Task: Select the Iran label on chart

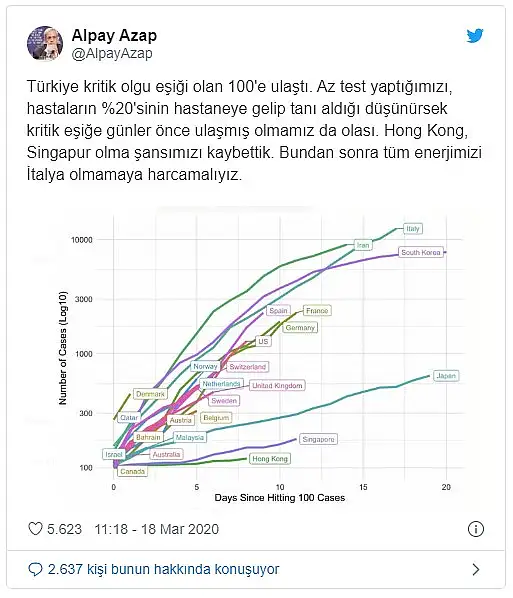Action: (x=363, y=245)
